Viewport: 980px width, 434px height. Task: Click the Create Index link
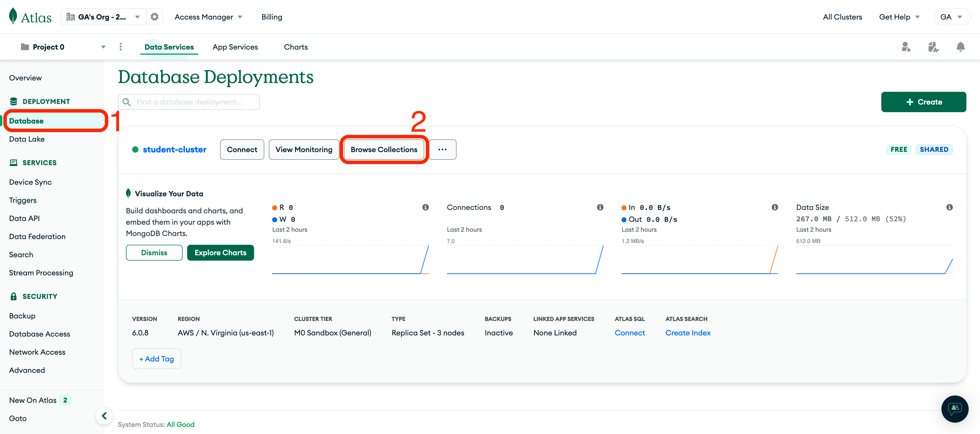[688, 333]
